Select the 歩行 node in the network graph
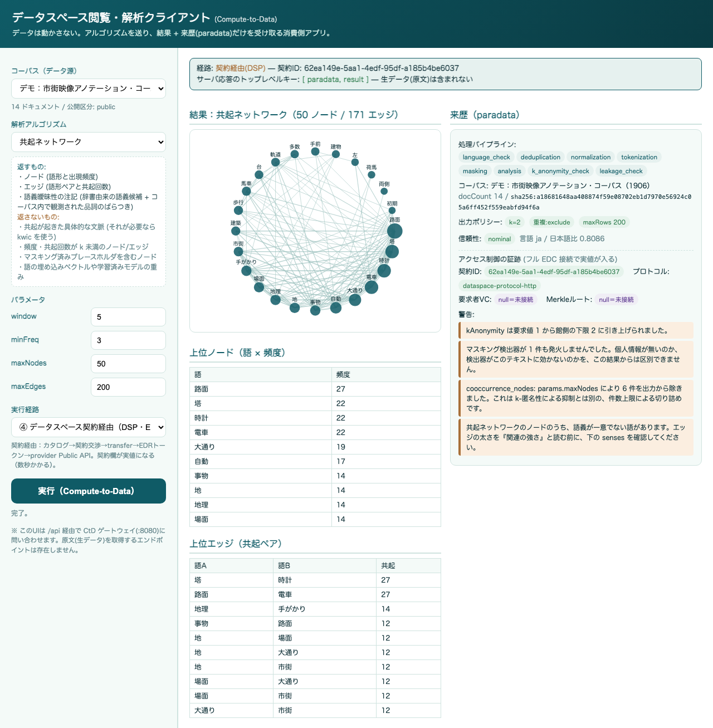Screen dimensions: 713x728 238,211
